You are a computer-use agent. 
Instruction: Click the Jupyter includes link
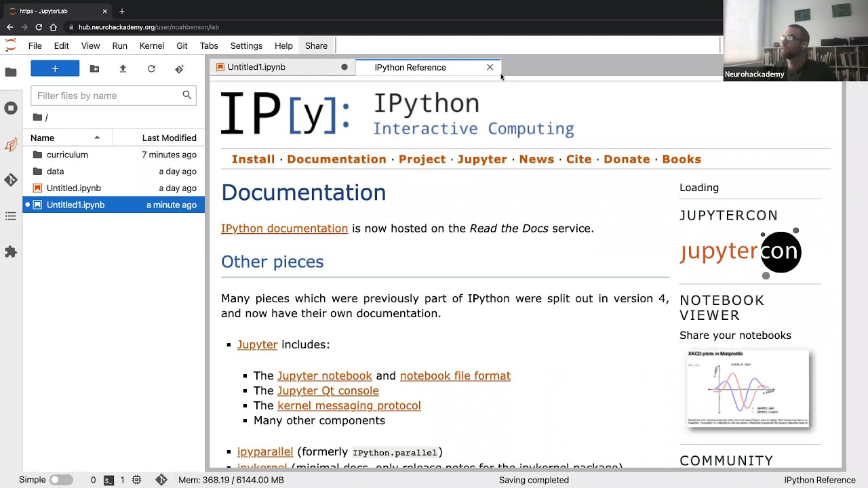257,344
